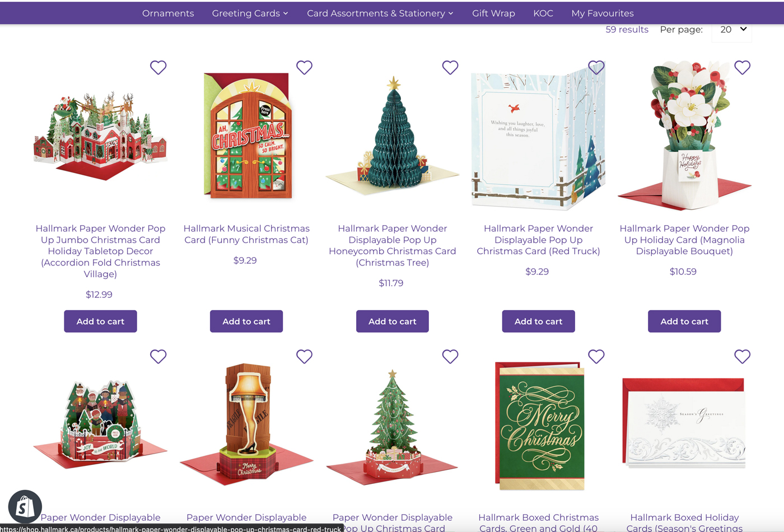Screen dimensions: 784x532
Task: Add Musical Christmas Cat card to cart
Action: 246,321
